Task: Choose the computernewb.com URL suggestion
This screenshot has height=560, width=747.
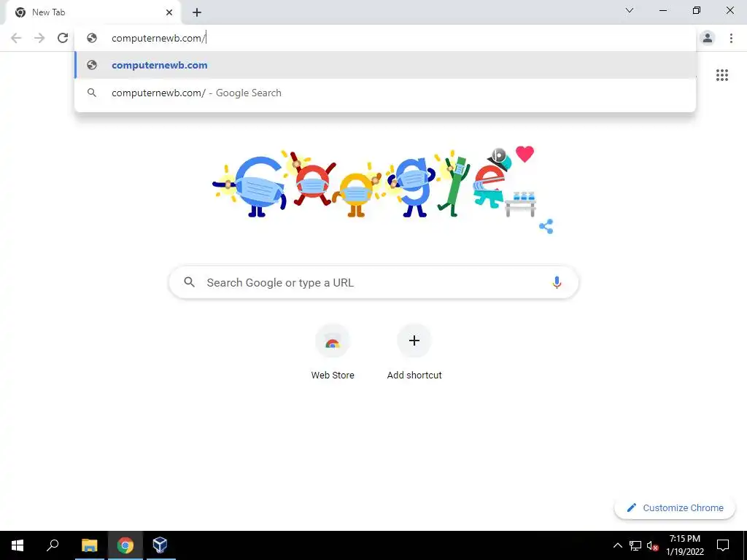Action: click(x=385, y=65)
